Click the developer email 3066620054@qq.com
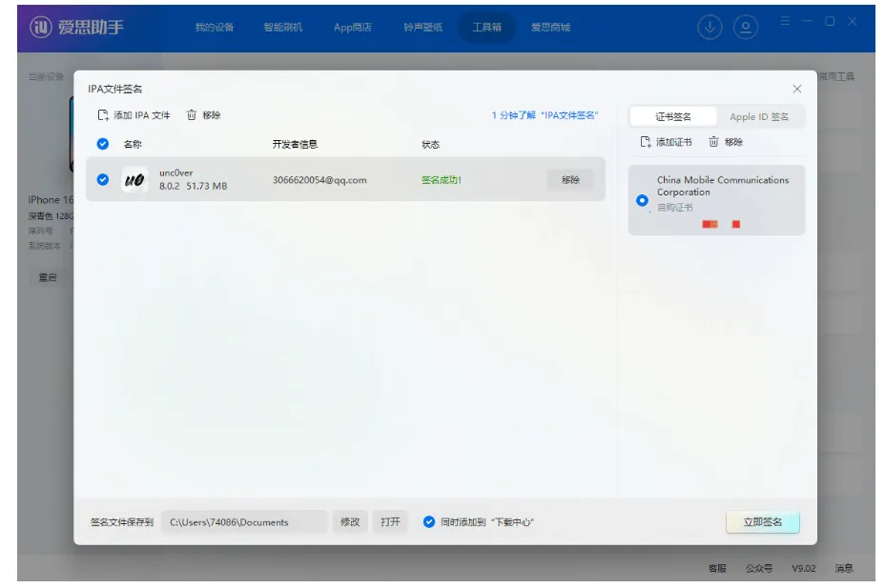This screenshot has width=885, height=588. coord(319,180)
